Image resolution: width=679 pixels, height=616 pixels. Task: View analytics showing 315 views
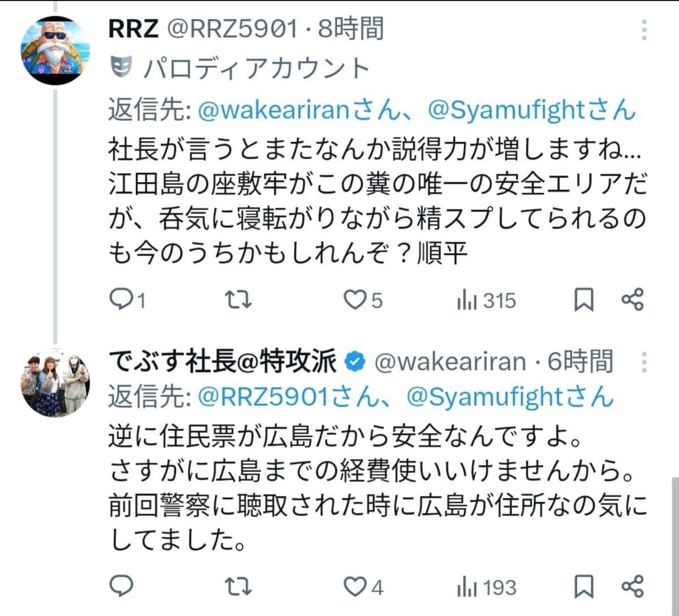coord(487,301)
